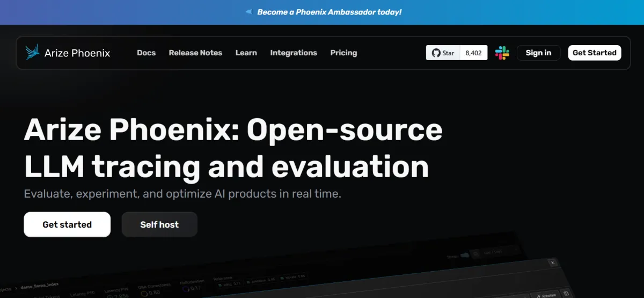Click the Arize Phoenix logo icon
The height and width of the screenshot is (298, 644).
coord(33,53)
